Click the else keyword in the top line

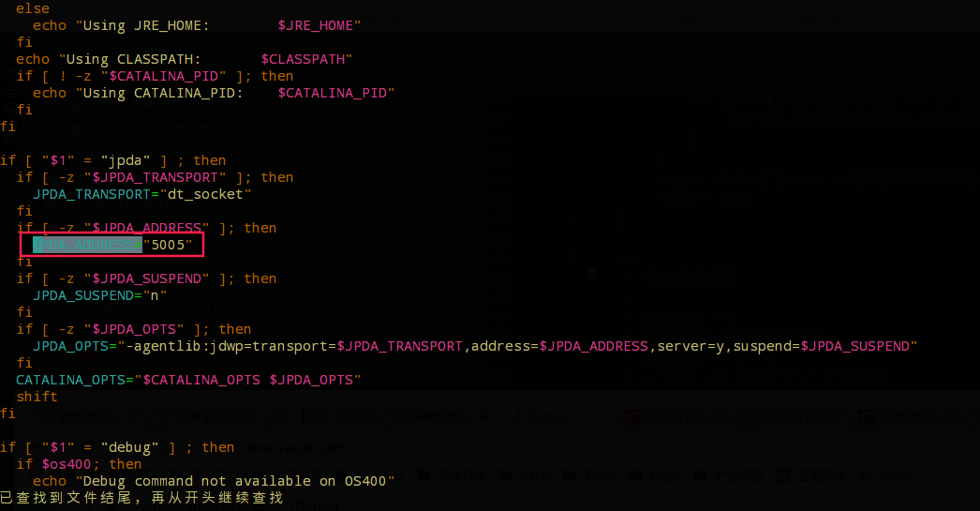pyautogui.click(x=33, y=8)
